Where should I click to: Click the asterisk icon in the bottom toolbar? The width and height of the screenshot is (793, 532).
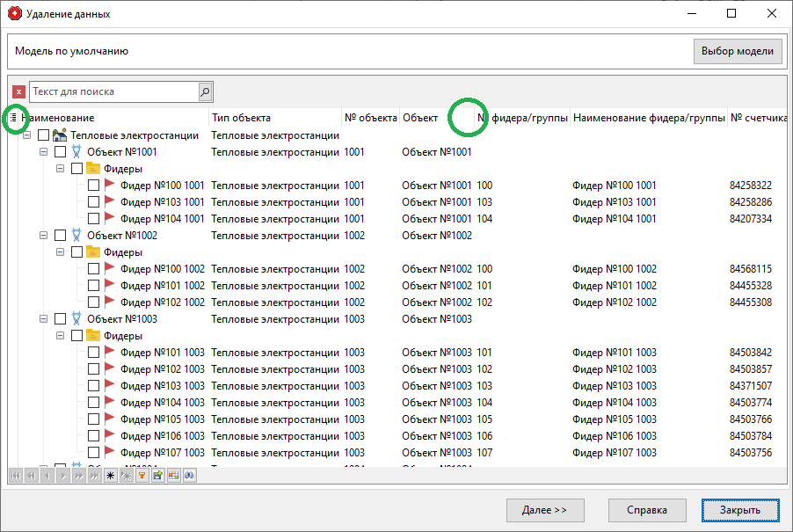(x=111, y=475)
